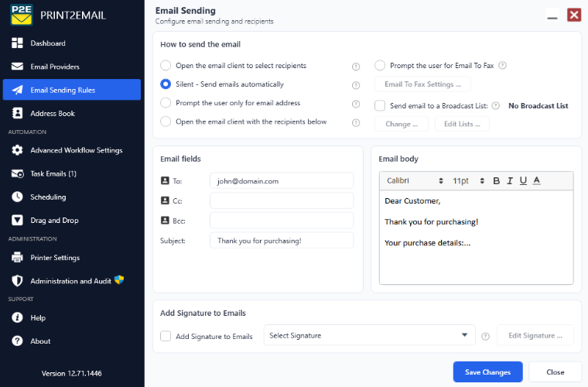Click the Printer Settings printer icon
Screen dimensions: 588x387
pos(17,257)
